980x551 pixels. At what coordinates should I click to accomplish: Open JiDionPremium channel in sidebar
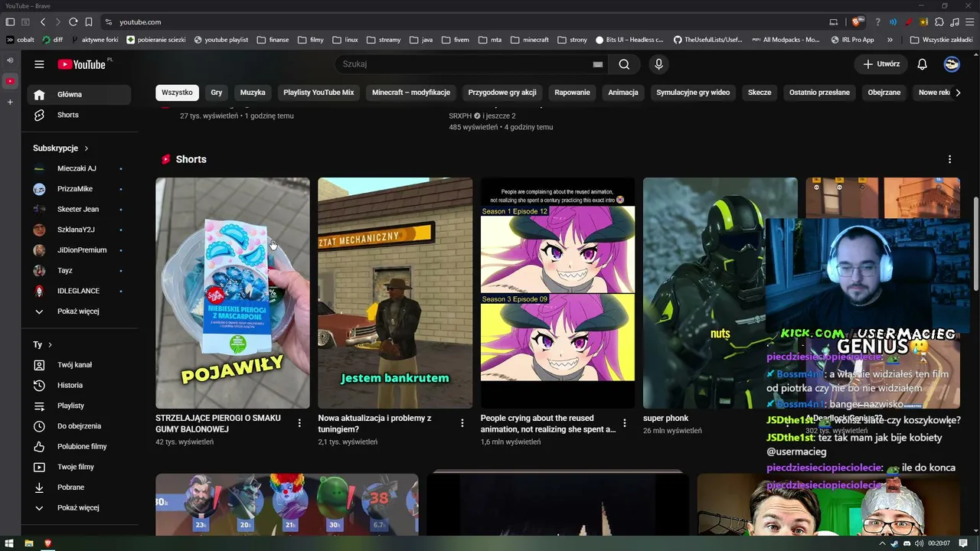(x=79, y=250)
